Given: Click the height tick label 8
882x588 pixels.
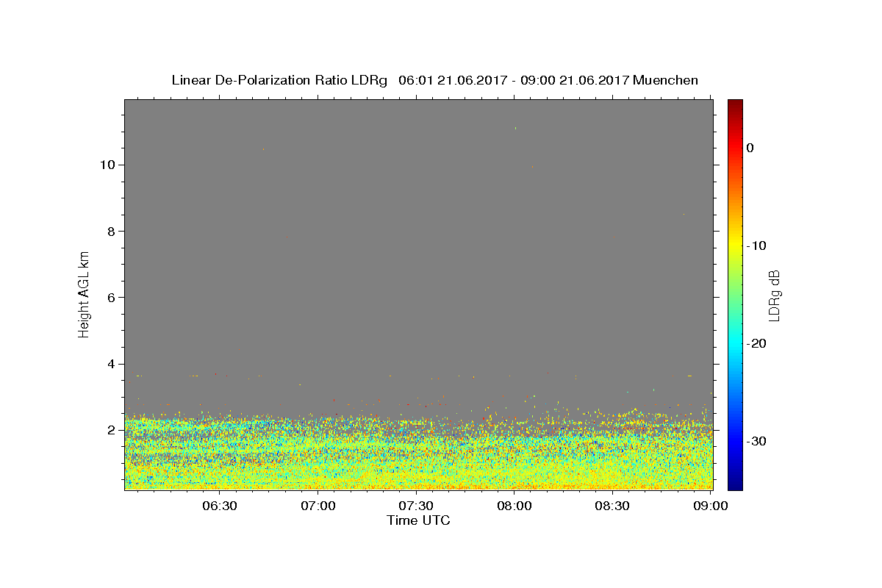Looking at the screenshot, I should (x=110, y=231).
